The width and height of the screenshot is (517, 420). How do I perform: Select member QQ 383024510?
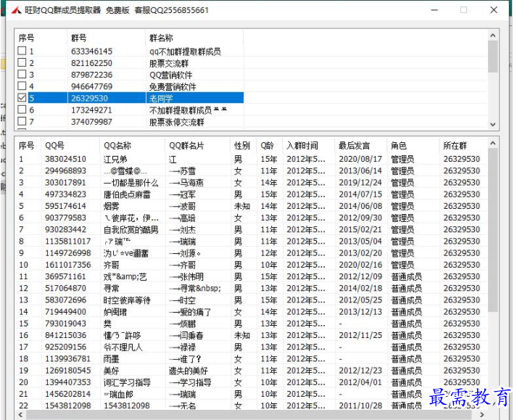pyautogui.click(x=65, y=159)
